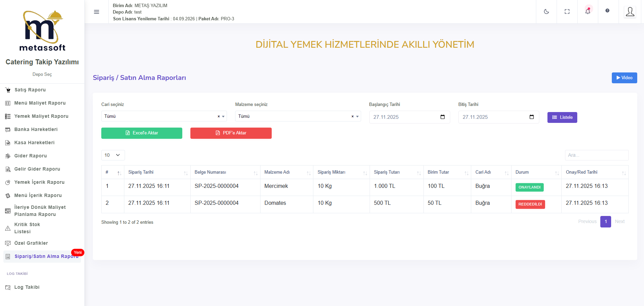Open notifications bell icon
644x306 pixels.
[587, 12]
